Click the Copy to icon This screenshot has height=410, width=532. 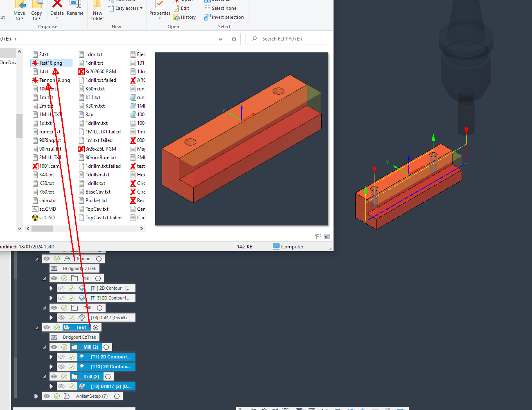(x=37, y=4)
